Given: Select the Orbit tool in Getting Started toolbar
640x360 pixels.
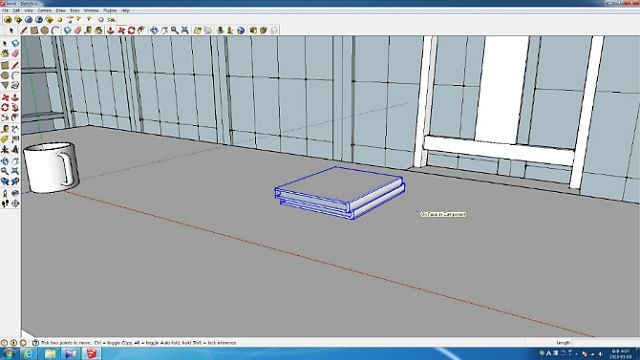Looking at the screenshot, I should pos(153,30).
